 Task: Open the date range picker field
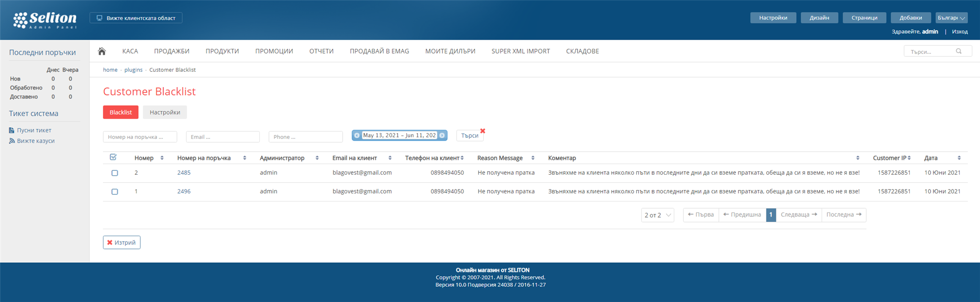399,135
